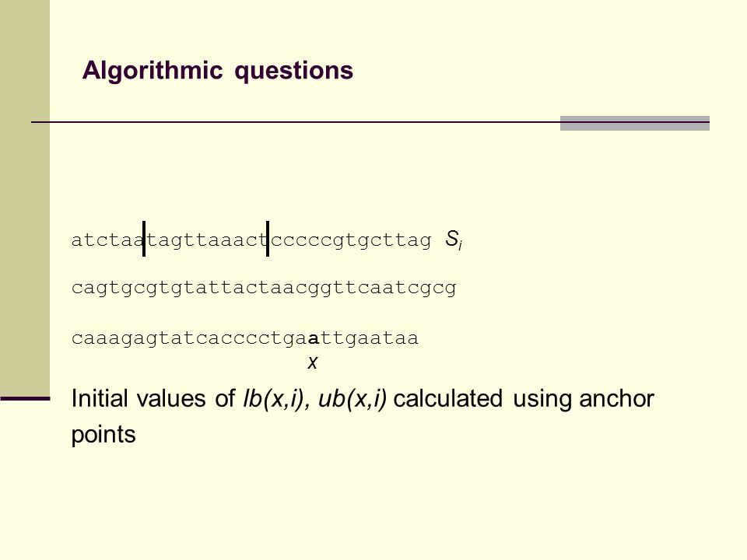Click the 'ub(x,i)' term in body text
The width and height of the screenshot is (747, 560).
[x=352, y=398]
